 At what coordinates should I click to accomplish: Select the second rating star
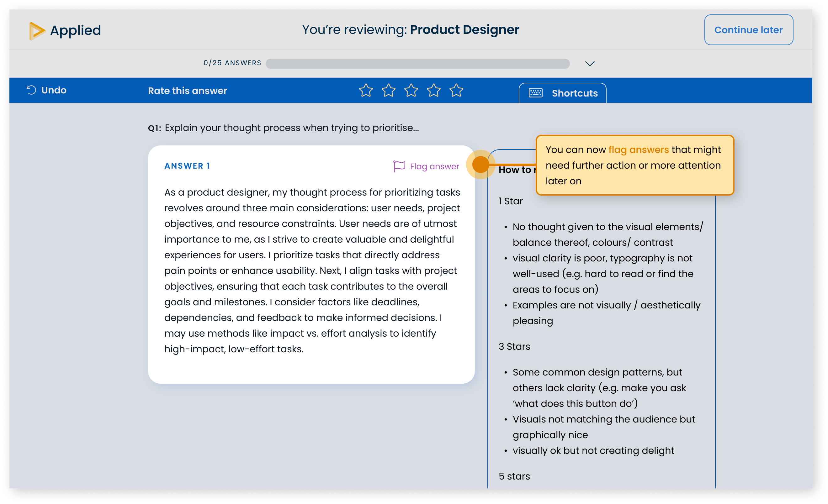tap(388, 90)
